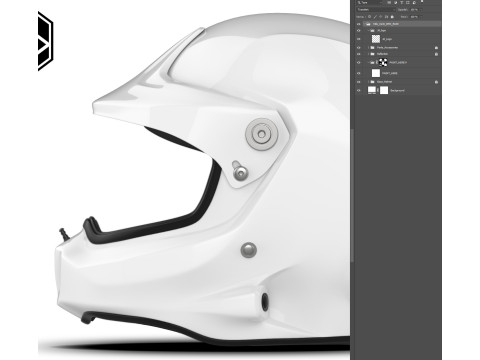The image size is (480, 360).
Task: Click the Reflection group lock icon
Action: click(x=436, y=54)
